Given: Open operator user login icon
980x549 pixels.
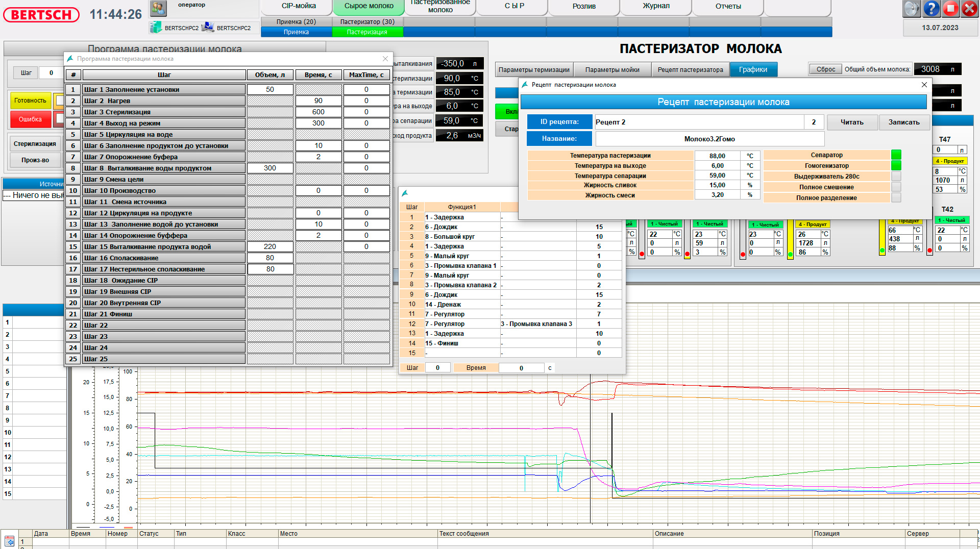Looking at the screenshot, I should 159,8.
